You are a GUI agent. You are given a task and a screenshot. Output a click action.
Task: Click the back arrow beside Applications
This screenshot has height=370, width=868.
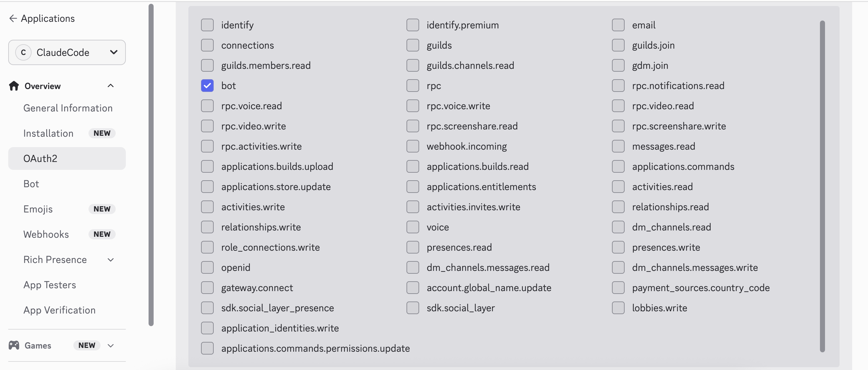click(13, 19)
